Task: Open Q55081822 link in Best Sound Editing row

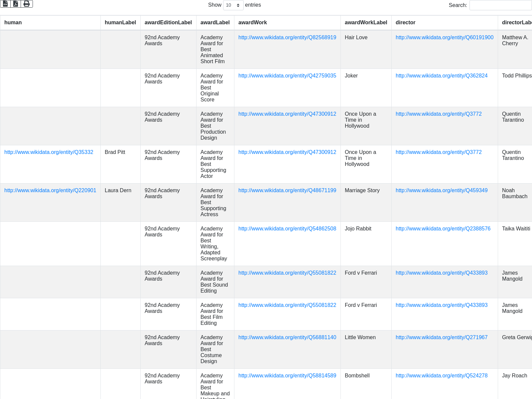Action: point(287,273)
